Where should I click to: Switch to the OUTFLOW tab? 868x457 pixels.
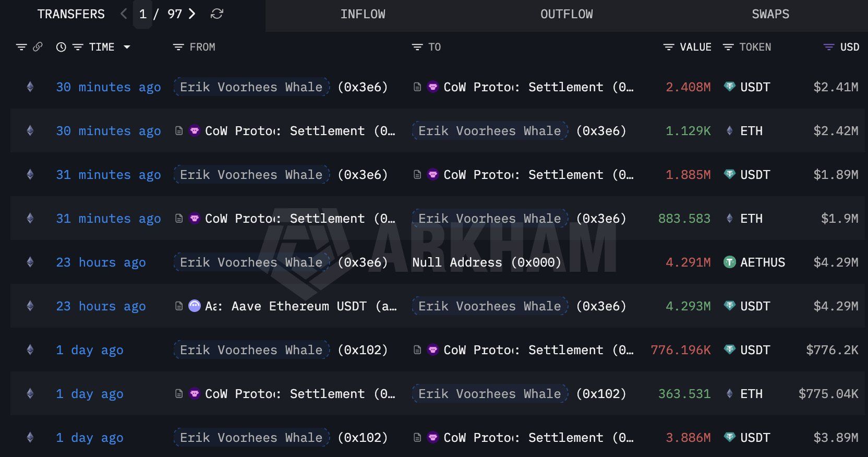566,15
